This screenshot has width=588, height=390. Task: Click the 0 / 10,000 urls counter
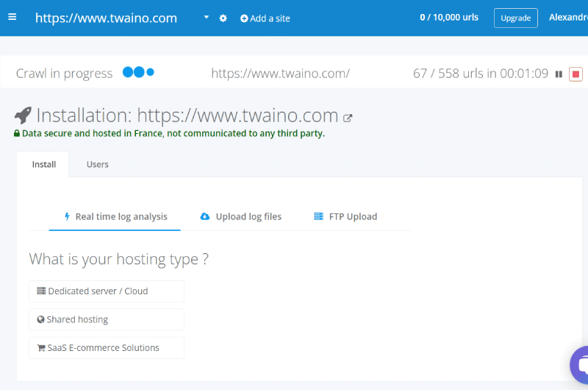click(449, 17)
